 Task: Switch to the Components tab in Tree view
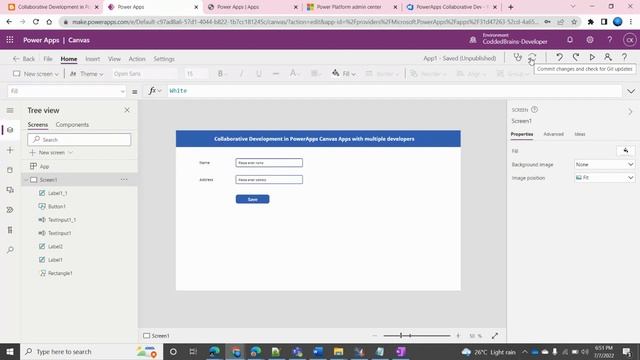[x=72, y=124]
